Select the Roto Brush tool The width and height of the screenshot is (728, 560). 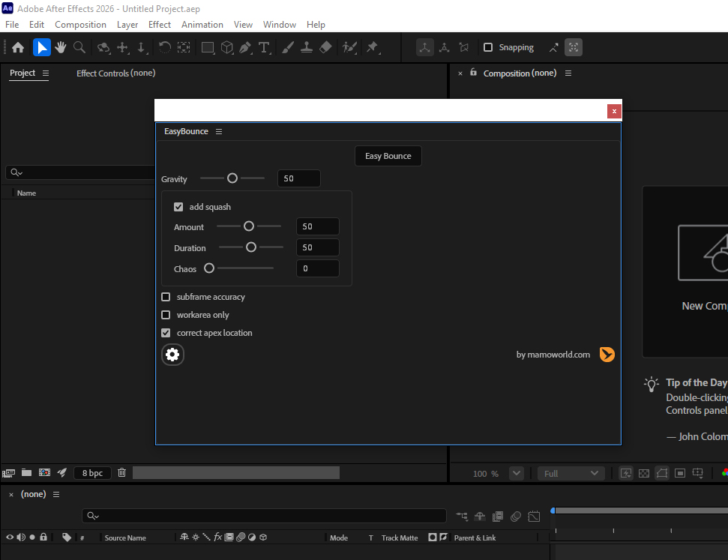click(349, 47)
